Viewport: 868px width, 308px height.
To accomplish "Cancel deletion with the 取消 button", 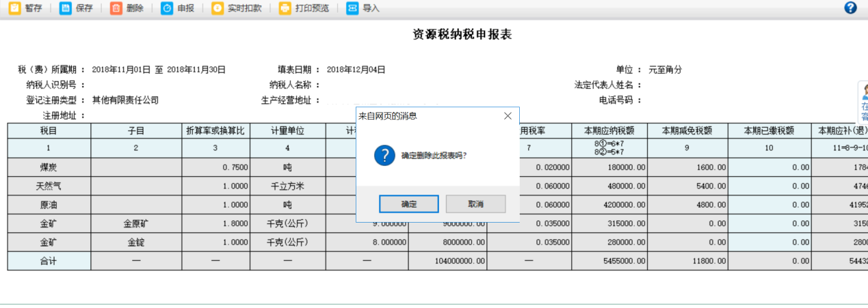I will click(475, 204).
